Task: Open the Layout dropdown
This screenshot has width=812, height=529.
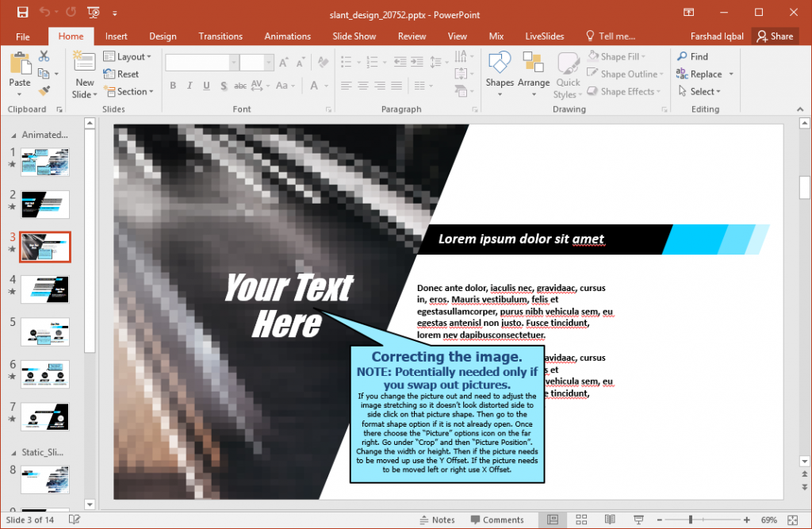Action: click(x=129, y=56)
